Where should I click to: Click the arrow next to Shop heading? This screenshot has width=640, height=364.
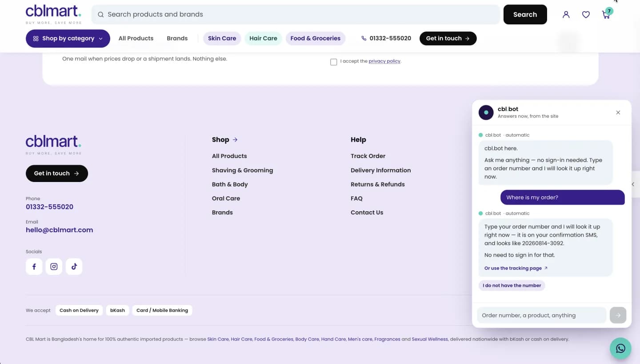235,140
